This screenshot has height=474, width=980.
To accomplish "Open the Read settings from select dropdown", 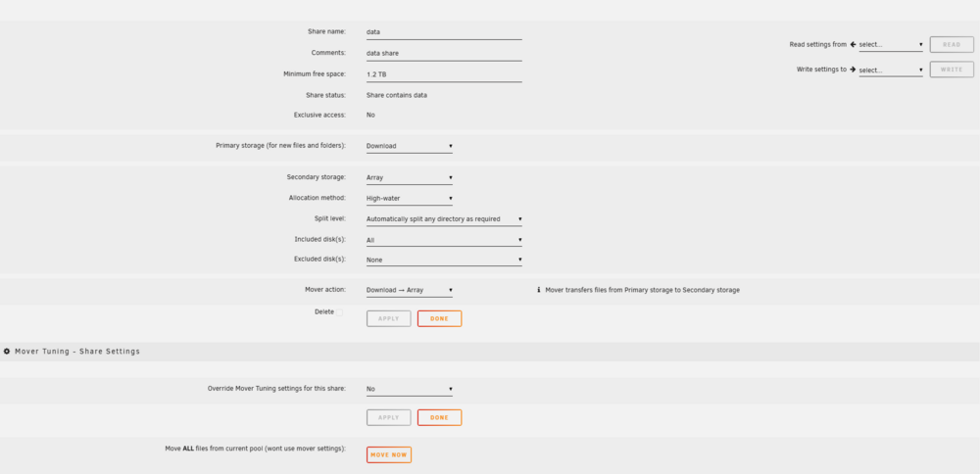I will click(891, 45).
